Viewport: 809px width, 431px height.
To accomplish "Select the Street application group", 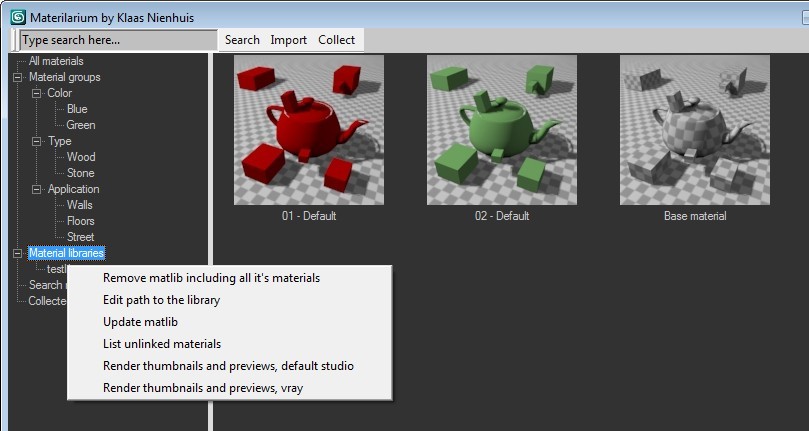I will click(80, 237).
